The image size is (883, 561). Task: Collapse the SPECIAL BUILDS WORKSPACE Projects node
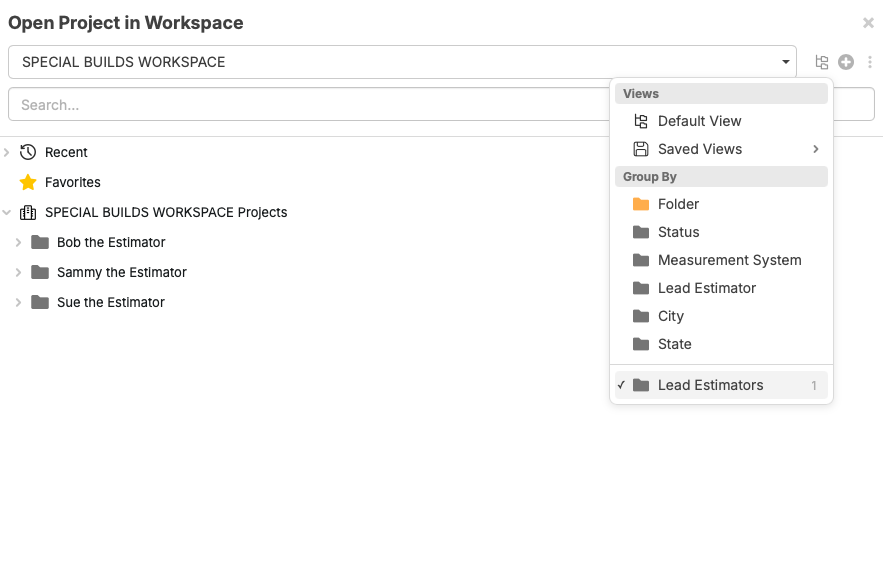(x=7, y=212)
